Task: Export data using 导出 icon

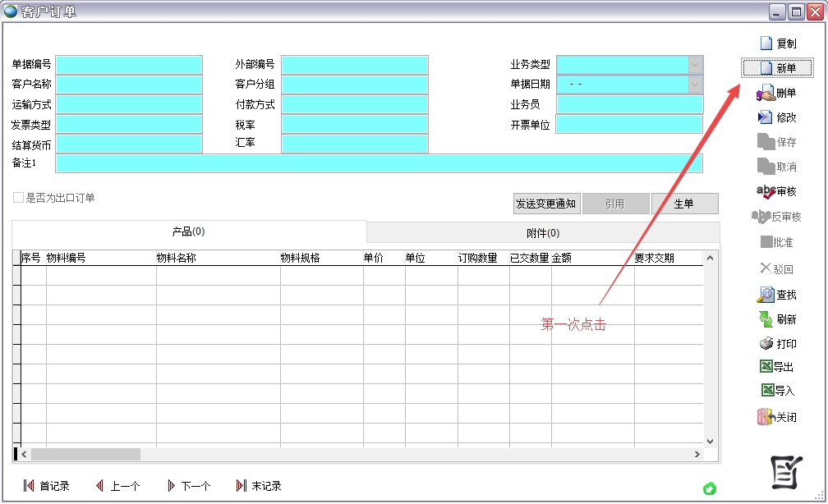Action: [776, 367]
